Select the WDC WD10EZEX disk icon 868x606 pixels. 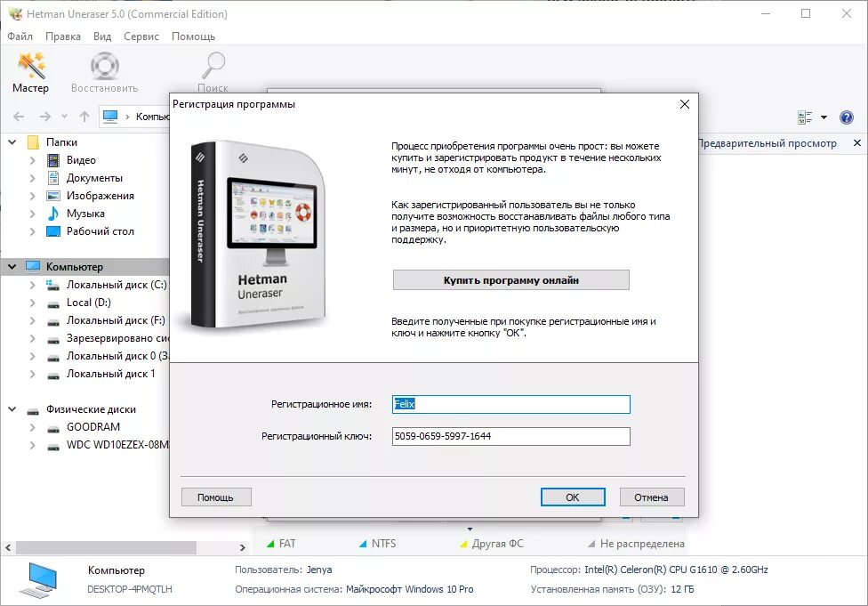tap(53, 446)
